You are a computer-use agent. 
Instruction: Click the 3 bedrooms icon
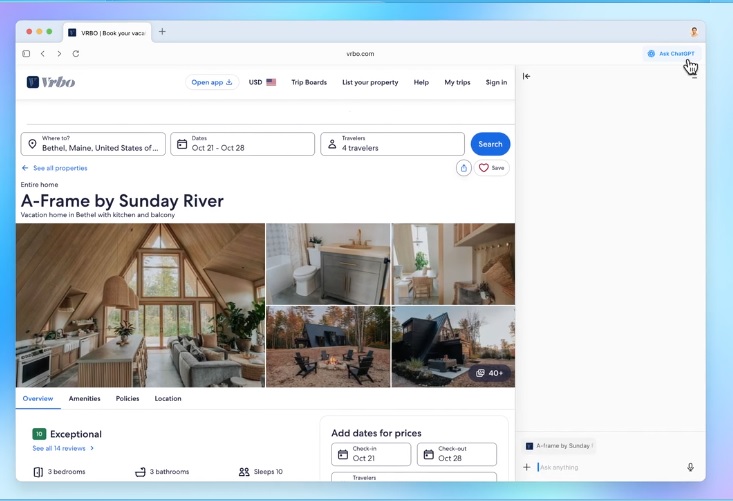38,472
